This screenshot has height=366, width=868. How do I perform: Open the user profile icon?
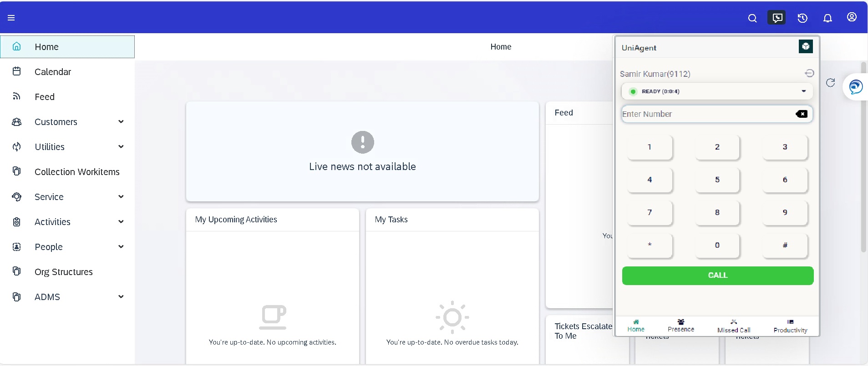[x=852, y=17]
